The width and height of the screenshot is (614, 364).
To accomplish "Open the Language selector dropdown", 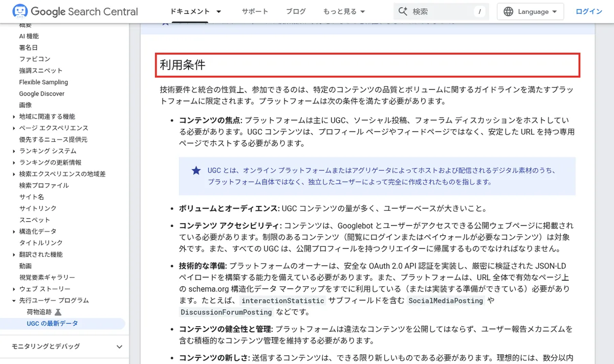I will [530, 11].
